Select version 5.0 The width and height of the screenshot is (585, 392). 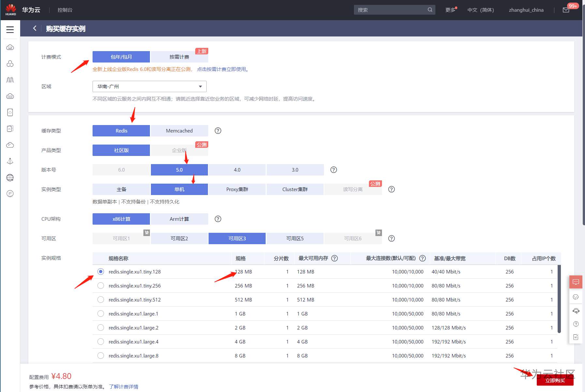[179, 170]
